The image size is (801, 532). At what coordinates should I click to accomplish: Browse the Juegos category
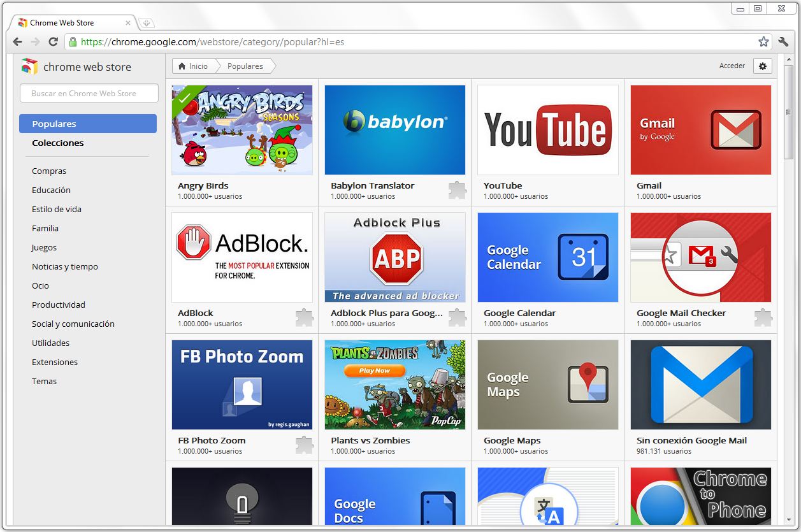point(44,247)
